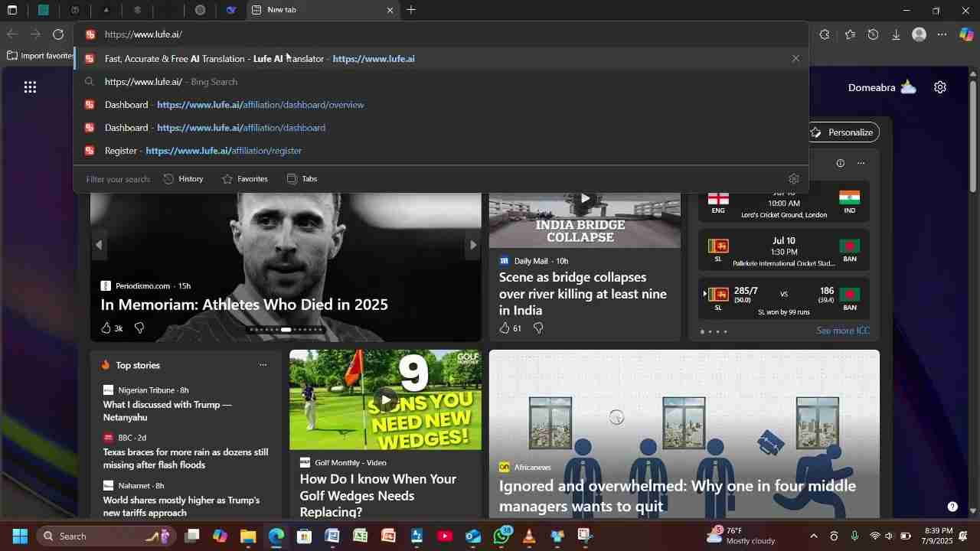Open Import favorites from bookmarks bar

click(x=40, y=56)
